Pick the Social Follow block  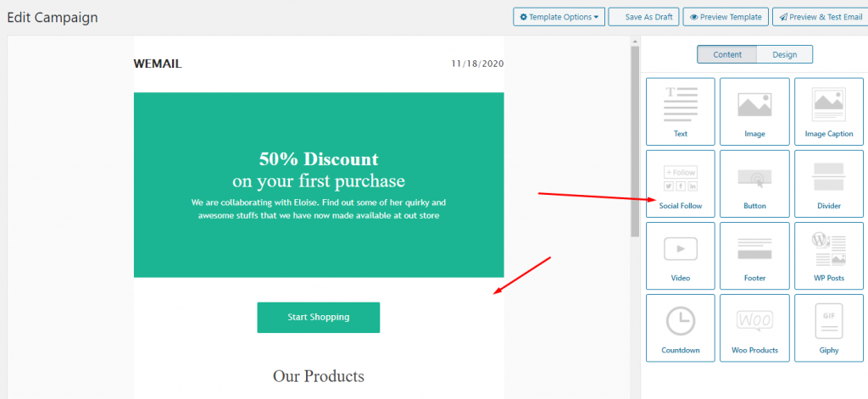tap(680, 183)
